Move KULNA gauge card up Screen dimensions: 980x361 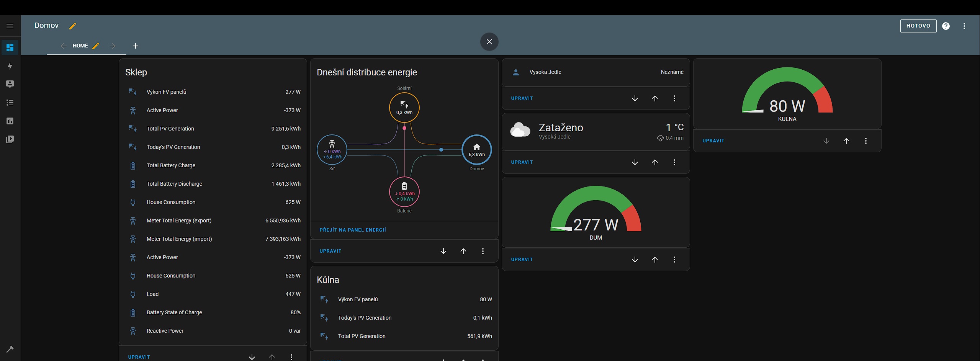[846, 141]
